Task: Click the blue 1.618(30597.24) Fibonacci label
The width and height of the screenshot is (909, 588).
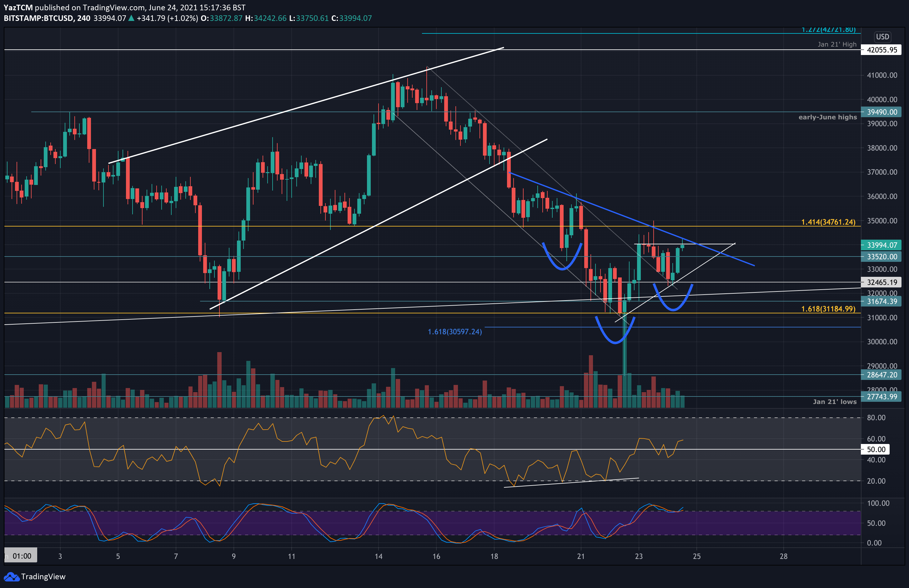Action: 454,331
